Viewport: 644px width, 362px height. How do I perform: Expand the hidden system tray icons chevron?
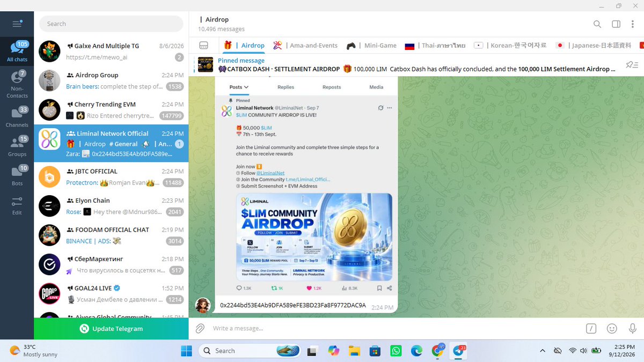click(x=543, y=351)
